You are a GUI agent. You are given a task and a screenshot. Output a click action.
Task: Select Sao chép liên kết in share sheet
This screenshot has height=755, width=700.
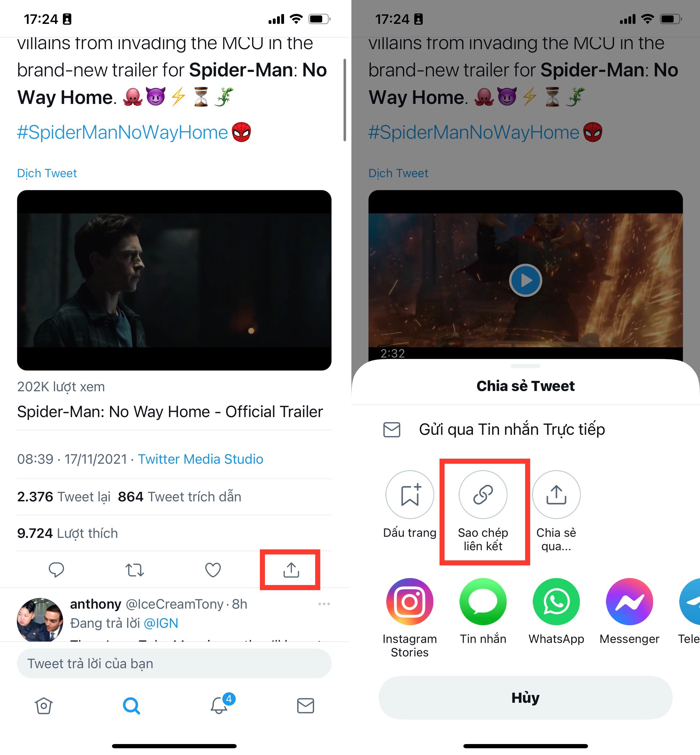coord(484,494)
